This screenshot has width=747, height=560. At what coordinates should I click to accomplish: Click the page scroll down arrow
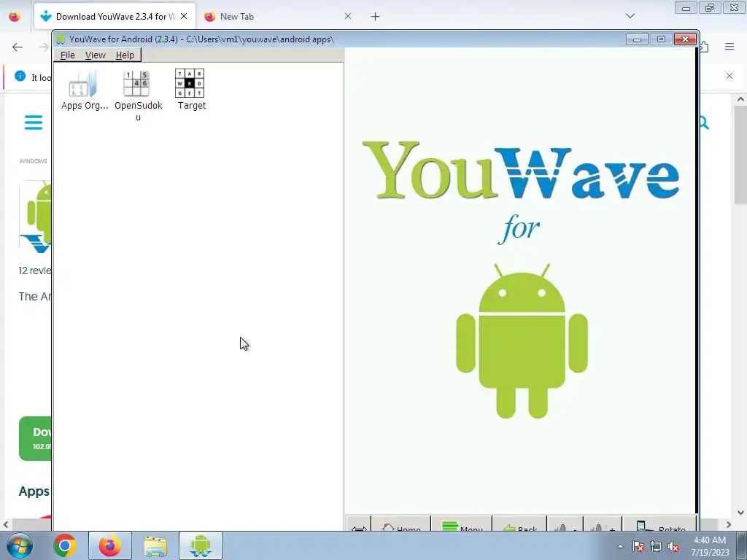(740, 513)
